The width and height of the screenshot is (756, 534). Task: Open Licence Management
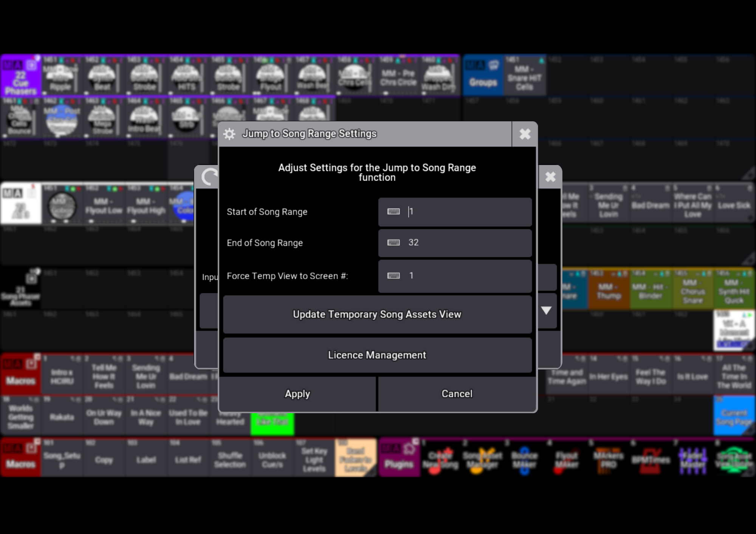[377, 355]
